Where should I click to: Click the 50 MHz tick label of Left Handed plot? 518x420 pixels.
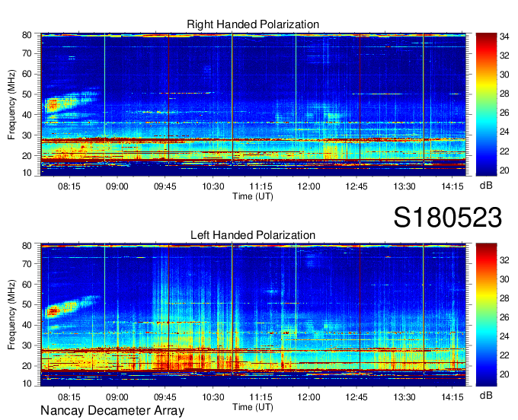(x=27, y=305)
